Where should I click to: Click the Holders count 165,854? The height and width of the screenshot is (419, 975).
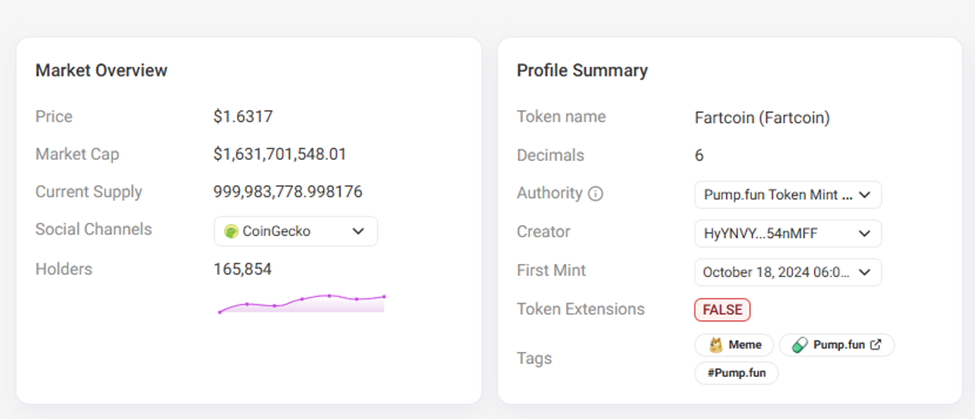242,269
